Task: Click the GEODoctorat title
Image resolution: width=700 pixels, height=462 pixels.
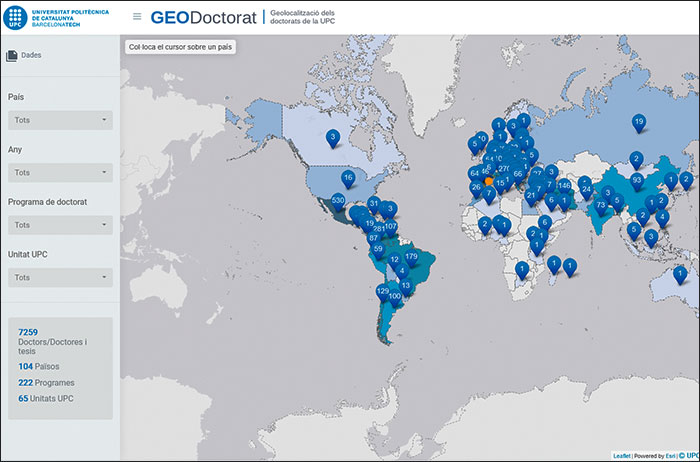Action: click(x=203, y=17)
